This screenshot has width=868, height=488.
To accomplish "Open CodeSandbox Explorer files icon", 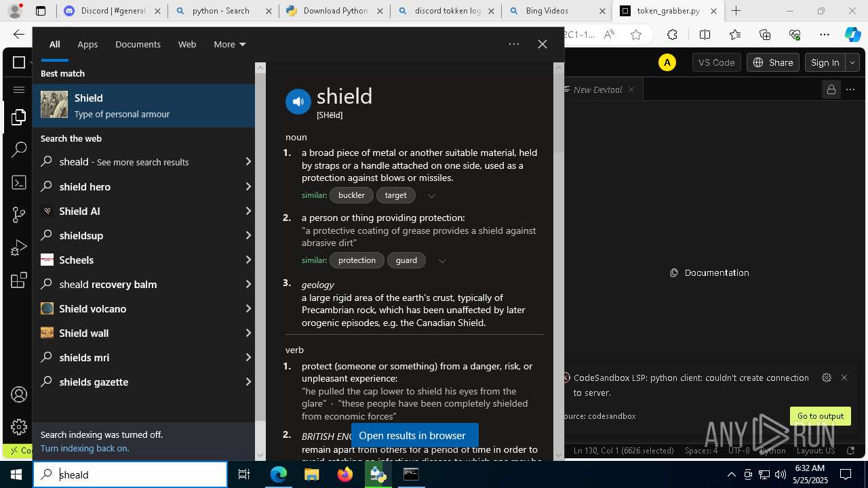I will pos(19,119).
